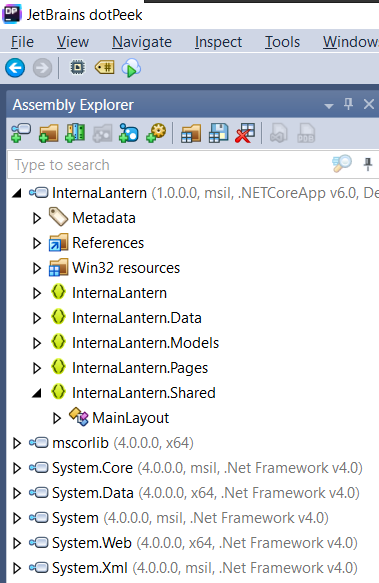
Task: Open the Window menu
Action: [351, 42]
